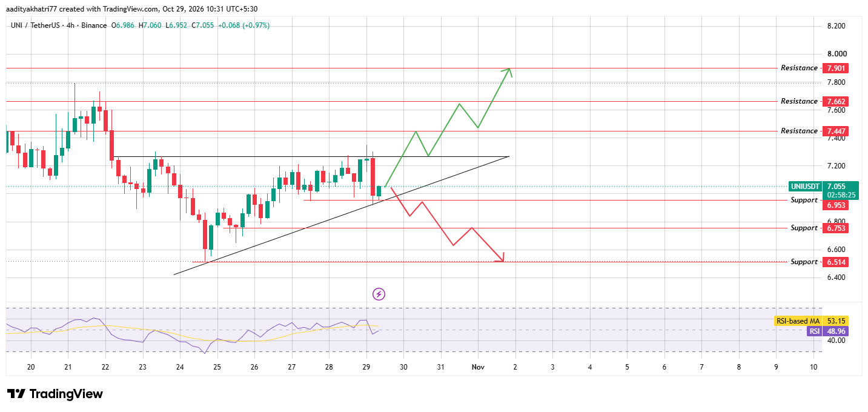868x412 pixels.
Task: Click the open value O6.986
Action: pyautogui.click(x=124, y=25)
